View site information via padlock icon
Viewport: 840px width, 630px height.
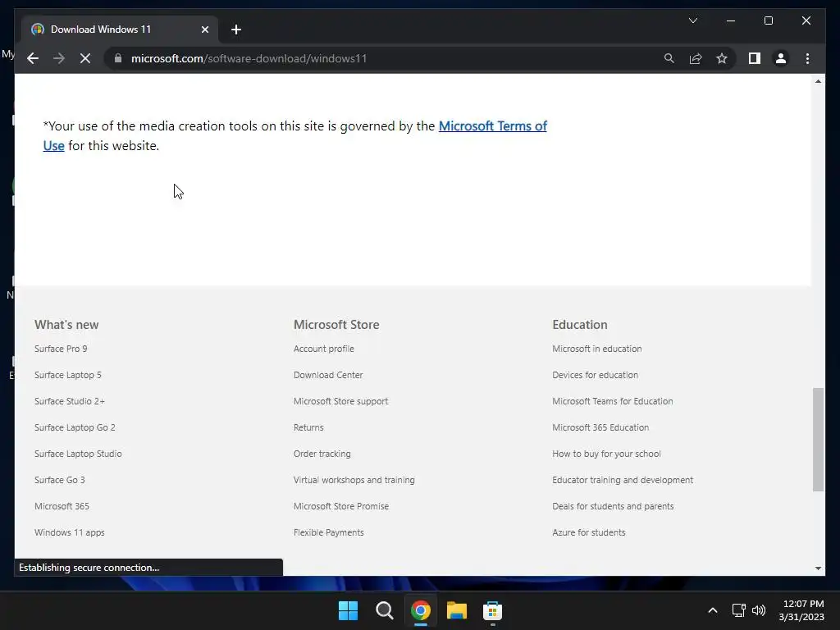pos(118,58)
